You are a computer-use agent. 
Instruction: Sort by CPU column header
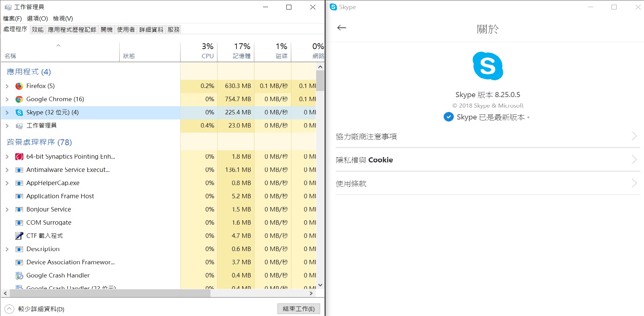tap(199, 51)
